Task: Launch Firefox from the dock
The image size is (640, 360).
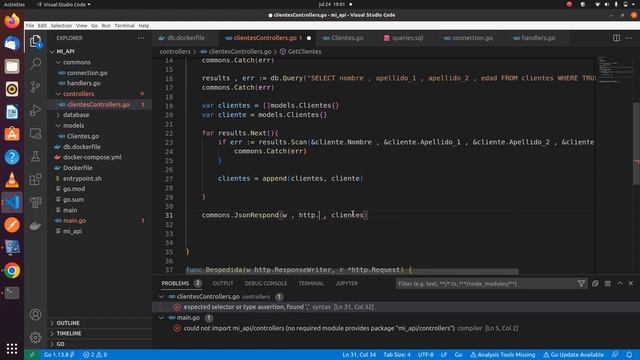Action: click(x=12, y=20)
